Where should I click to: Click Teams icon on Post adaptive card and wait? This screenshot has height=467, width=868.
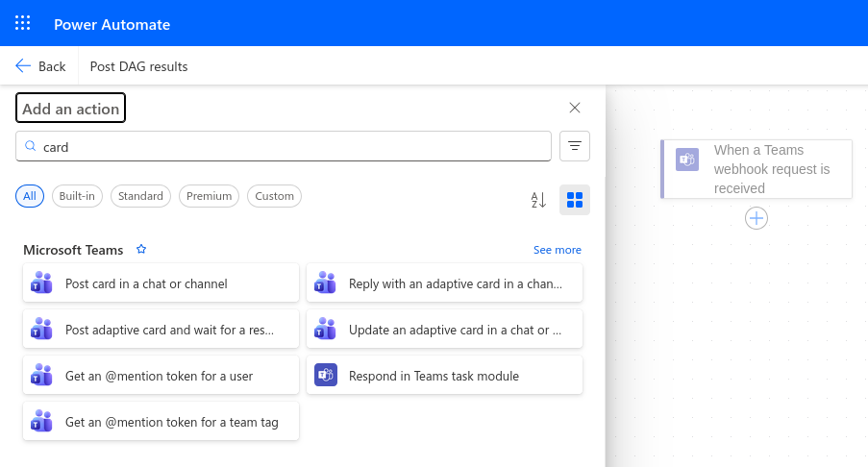[41, 330]
